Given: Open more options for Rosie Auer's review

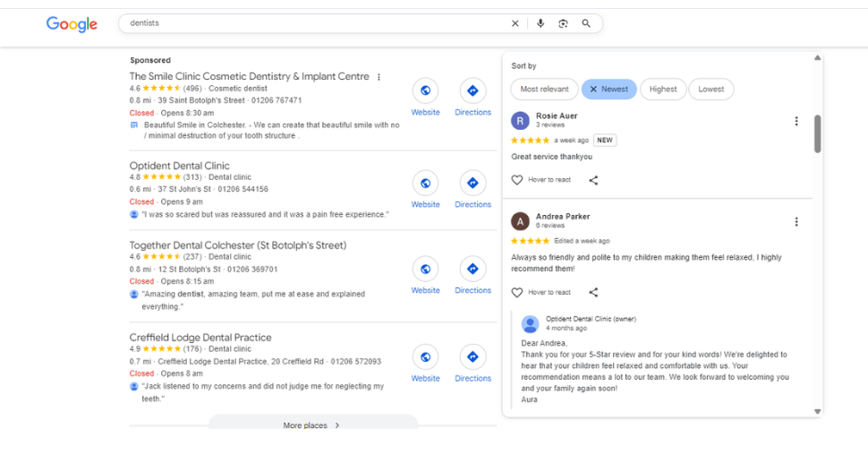Looking at the screenshot, I should point(796,121).
